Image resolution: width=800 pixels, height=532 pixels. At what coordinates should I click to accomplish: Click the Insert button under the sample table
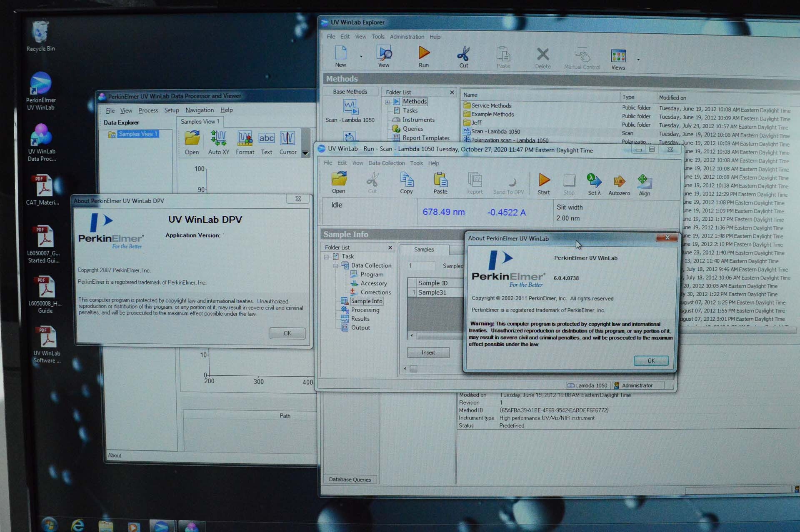pos(428,352)
